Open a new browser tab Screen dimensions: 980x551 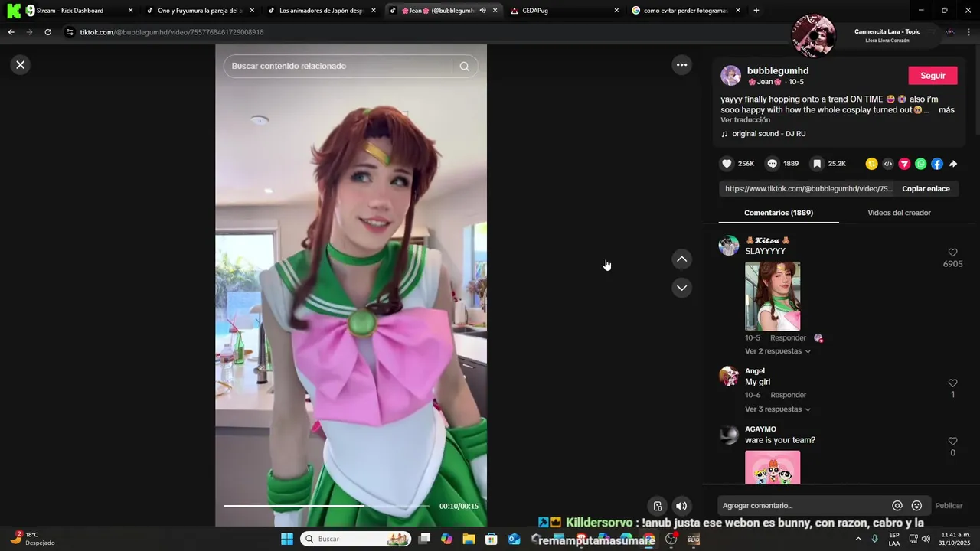[x=756, y=11]
